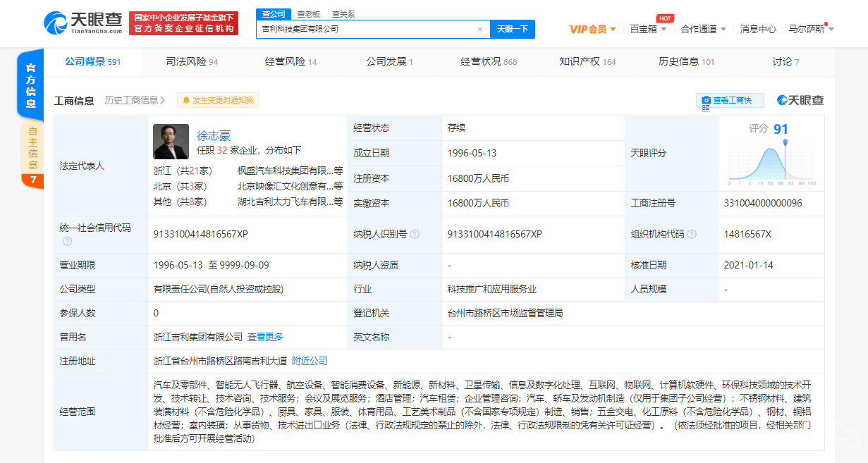Select organization code 14816567X
This screenshot has height=463, width=868.
click(747, 234)
